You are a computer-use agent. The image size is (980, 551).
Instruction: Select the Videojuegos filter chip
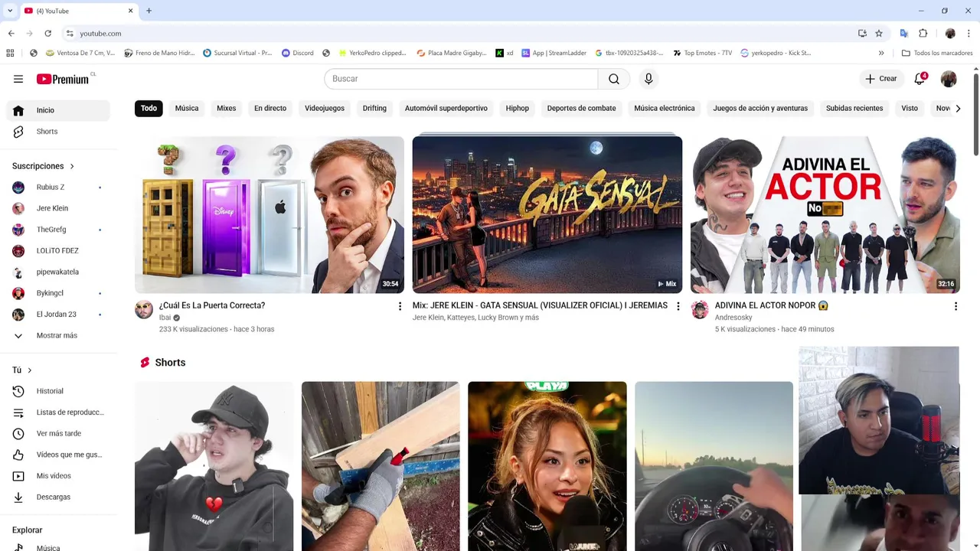[325, 108]
